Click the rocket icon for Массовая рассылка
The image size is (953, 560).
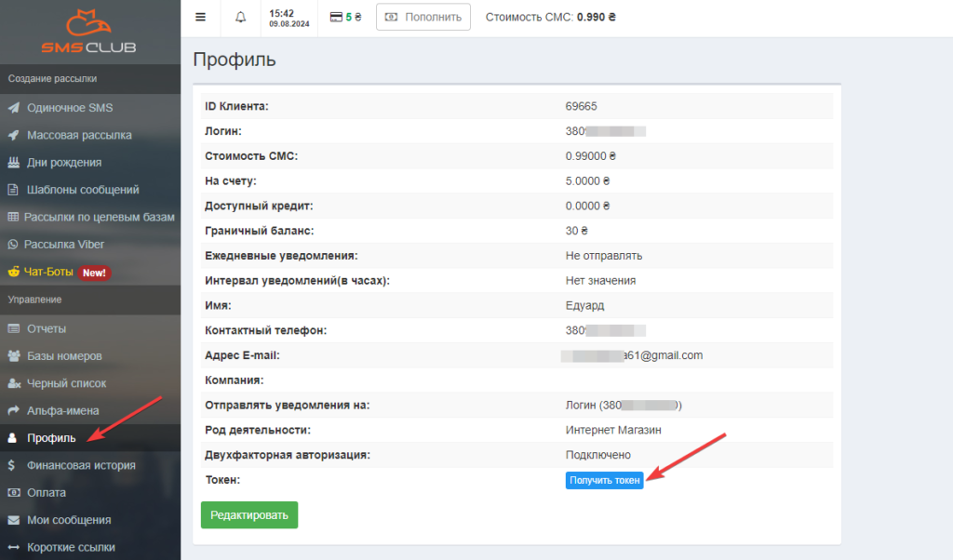13,135
